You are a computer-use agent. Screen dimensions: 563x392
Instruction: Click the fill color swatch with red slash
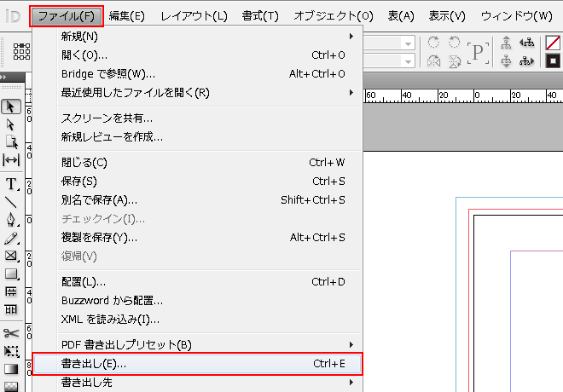point(553,43)
